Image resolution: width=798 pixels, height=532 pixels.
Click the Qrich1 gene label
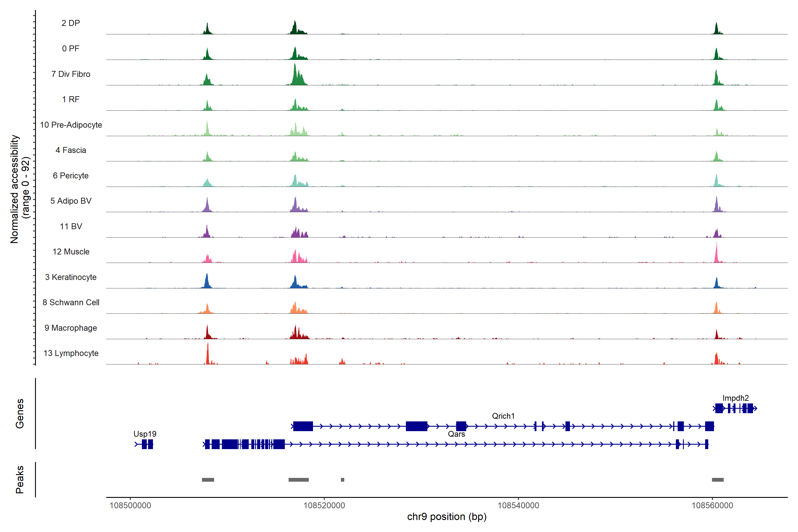tap(503, 416)
